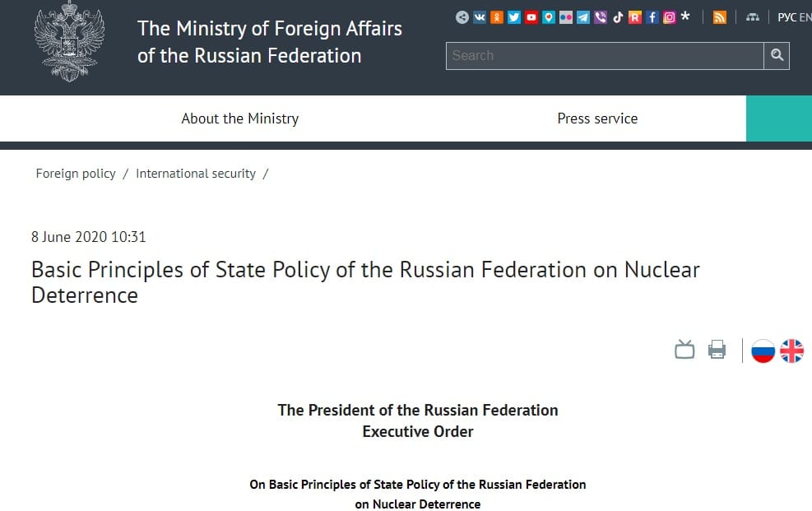Viewport: 812px width, 511px height.
Task: Open the Telegram icon in header
Action: (583, 17)
